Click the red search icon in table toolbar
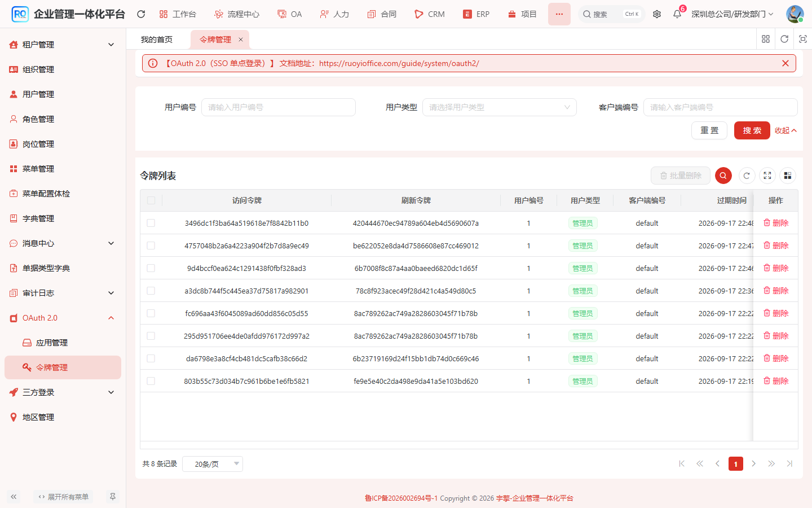Image resolution: width=812 pixels, height=508 pixels. point(723,176)
